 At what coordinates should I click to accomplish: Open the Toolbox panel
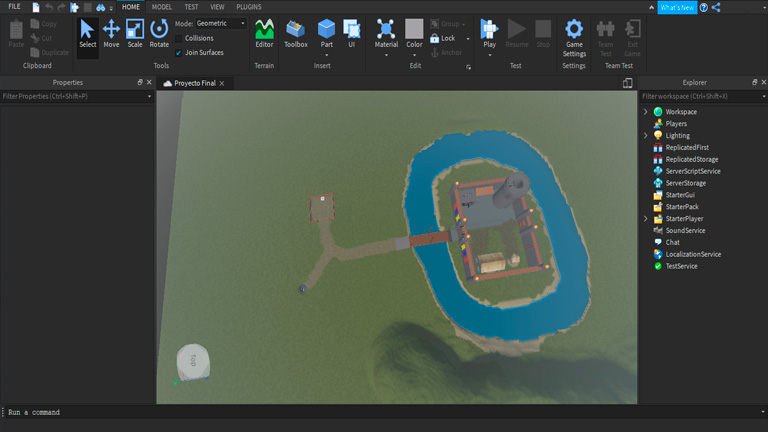tap(296, 33)
